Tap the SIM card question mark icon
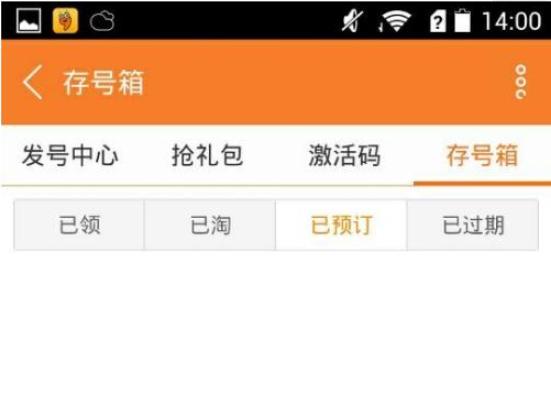551x412 pixels. tap(438, 21)
